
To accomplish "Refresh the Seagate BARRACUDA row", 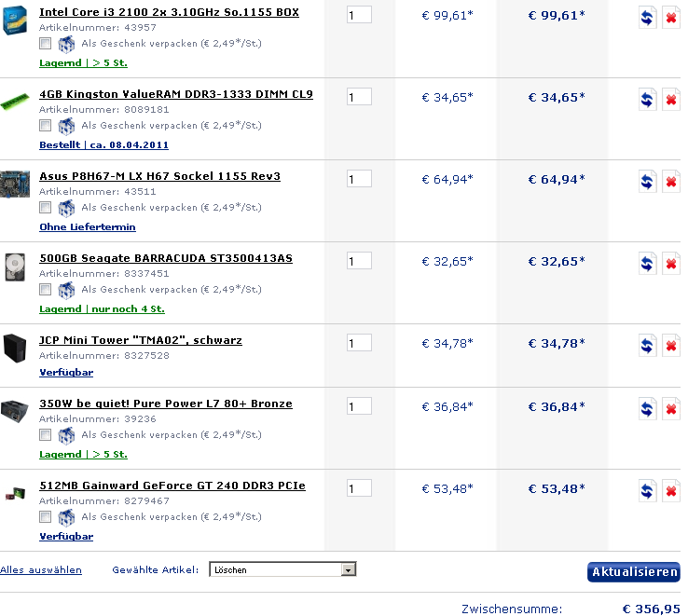I will click(647, 264).
